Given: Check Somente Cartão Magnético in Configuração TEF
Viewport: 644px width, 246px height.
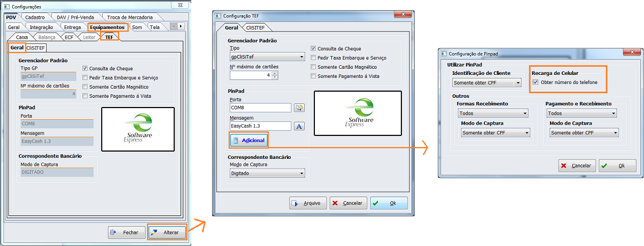Looking at the screenshot, I should tap(314, 67).
